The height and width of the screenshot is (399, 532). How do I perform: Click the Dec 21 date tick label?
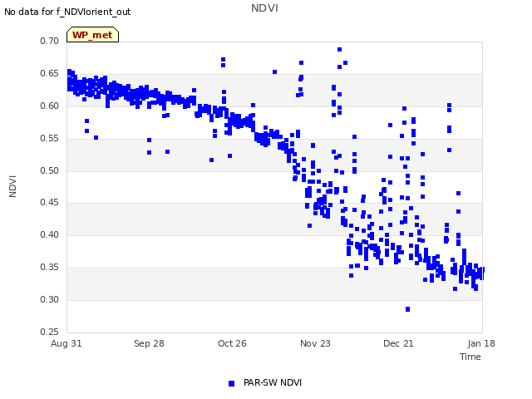[398, 343]
